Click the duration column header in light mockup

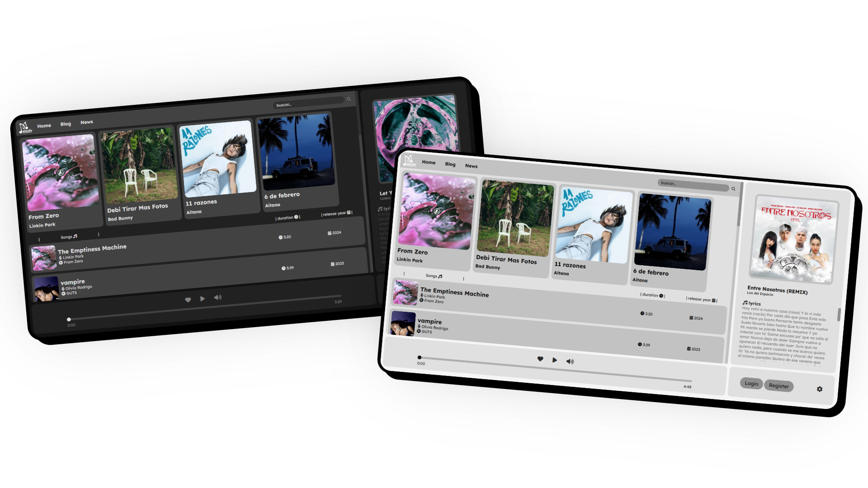point(652,295)
